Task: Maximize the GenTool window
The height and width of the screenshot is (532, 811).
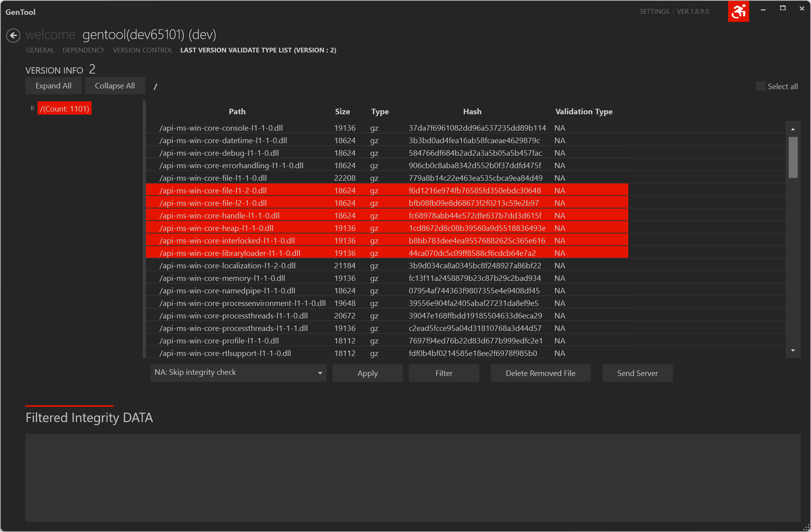Action: coord(783,9)
